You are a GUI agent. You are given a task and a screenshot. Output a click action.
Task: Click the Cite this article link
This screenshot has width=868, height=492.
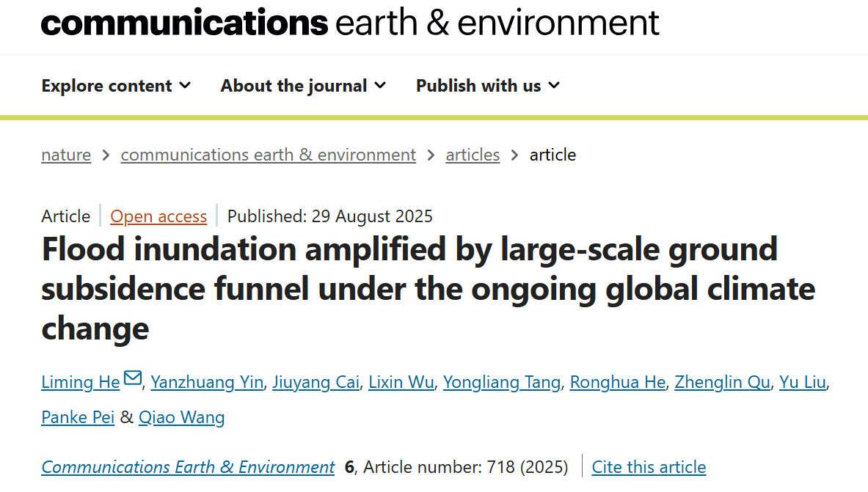[649, 467]
